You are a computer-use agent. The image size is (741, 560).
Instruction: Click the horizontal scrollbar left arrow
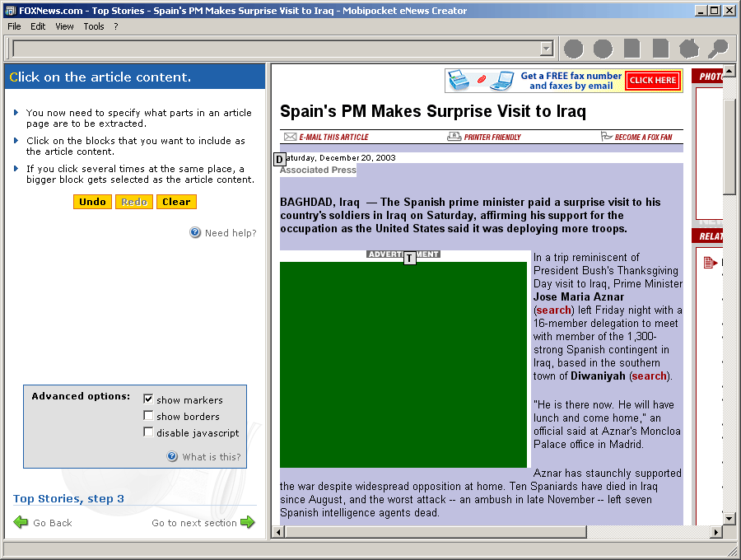point(278,532)
